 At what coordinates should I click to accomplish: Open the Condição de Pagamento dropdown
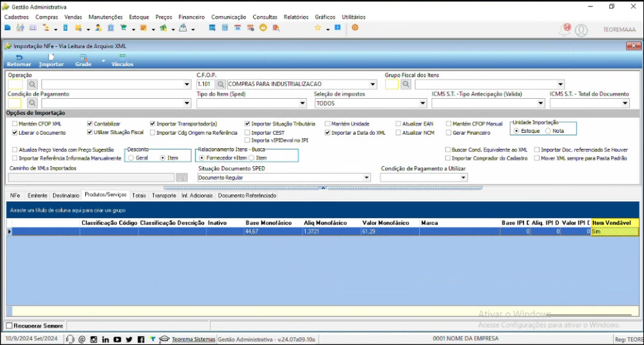(x=187, y=104)
